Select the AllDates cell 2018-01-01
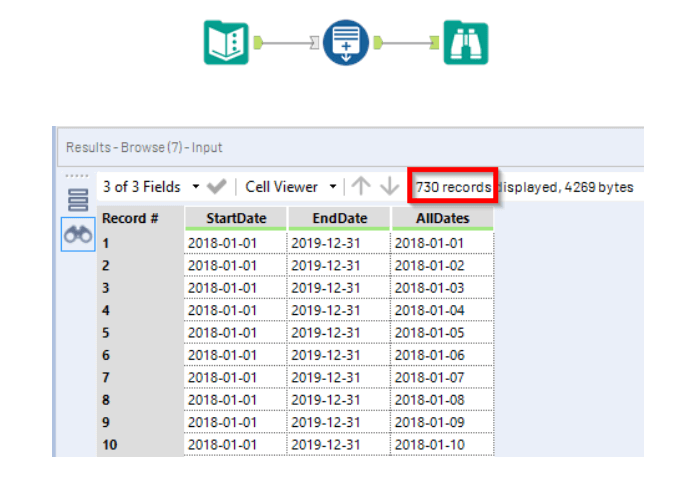Image resolution: width=687 pixels, height=478 pixels. 442,243
